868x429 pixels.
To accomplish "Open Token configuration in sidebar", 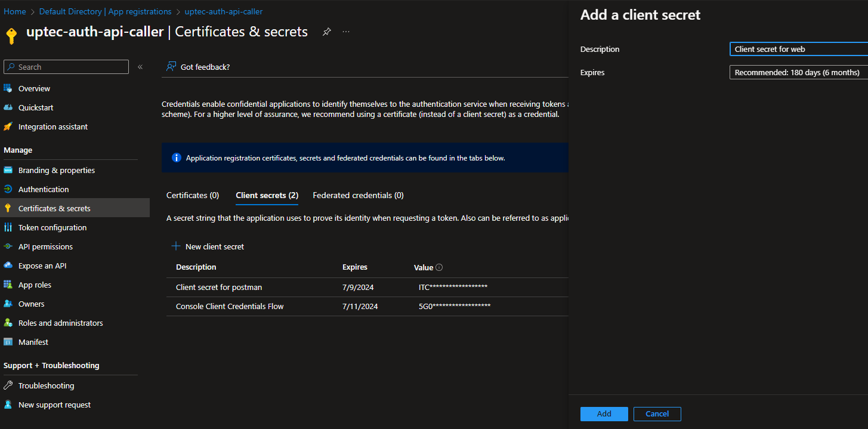I will click(x=52, y=227).
